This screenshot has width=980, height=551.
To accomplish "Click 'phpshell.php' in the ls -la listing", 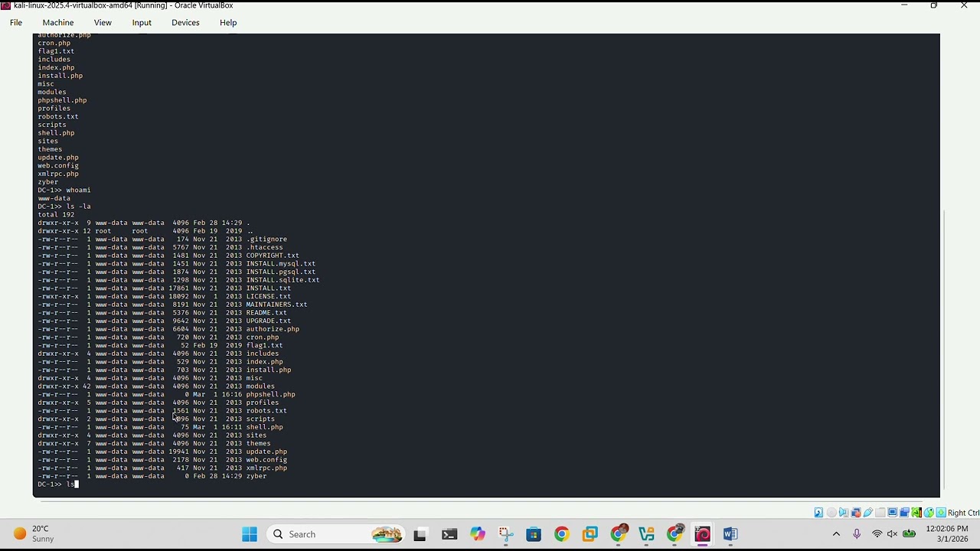I will tap(270, 394).
